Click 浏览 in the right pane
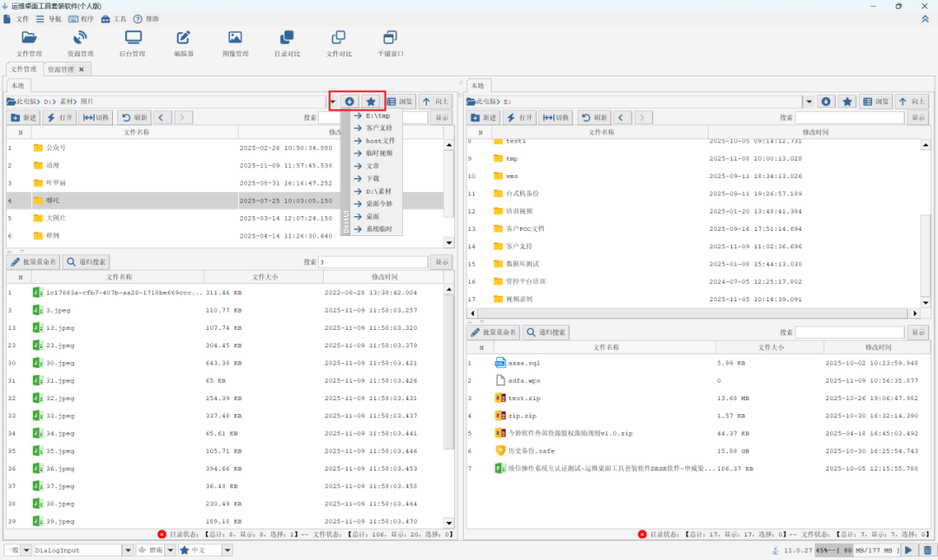The image size is (938, 560). (x=876, y=102)
